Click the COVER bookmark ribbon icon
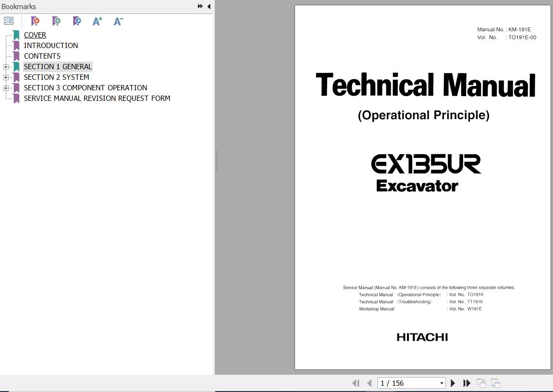Image resolution: width=553 pixels, height=392 pixels. coord(16,35)
